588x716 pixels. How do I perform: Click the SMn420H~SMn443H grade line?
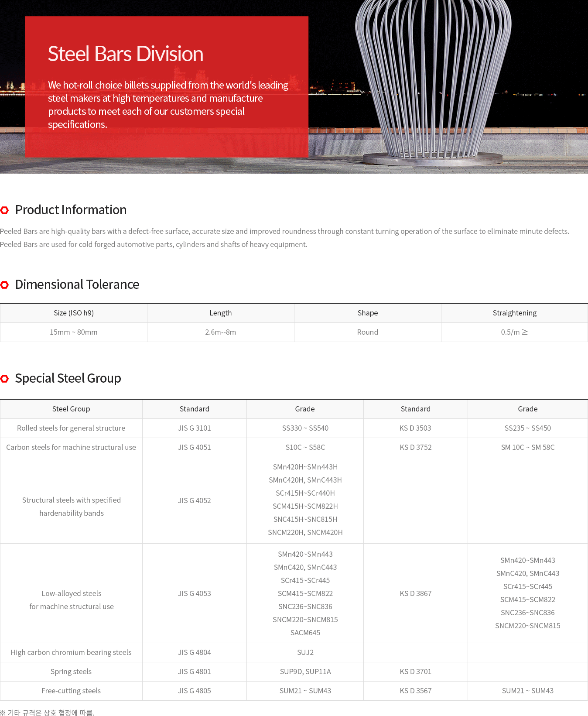pyautogui.click(x=305, y=467)
